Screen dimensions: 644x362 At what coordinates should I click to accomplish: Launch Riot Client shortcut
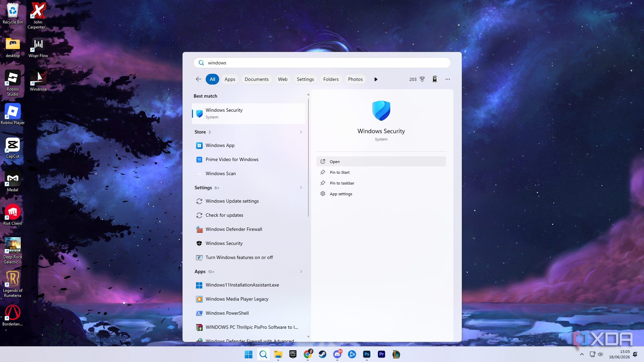click(13, 215)
